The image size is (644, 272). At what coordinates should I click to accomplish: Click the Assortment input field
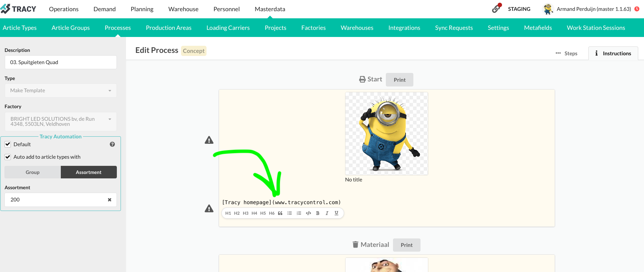pyautogui.click(x=61, y=200)
